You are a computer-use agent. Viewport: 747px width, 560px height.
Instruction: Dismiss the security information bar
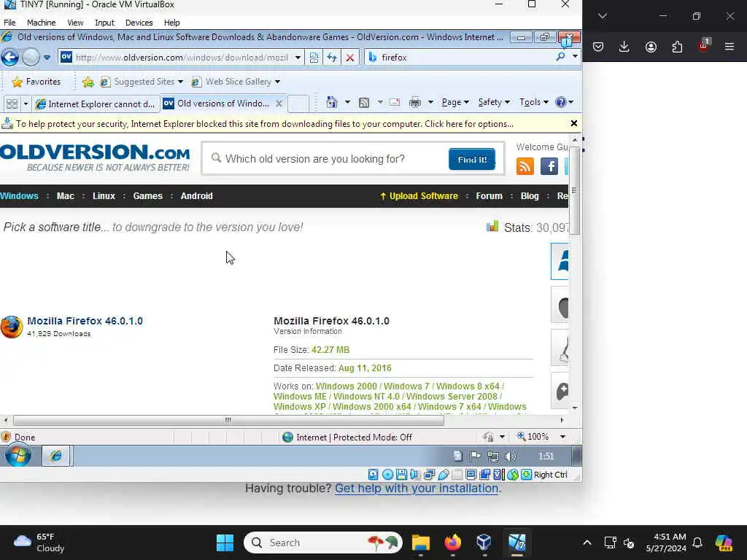pos(574,123)
